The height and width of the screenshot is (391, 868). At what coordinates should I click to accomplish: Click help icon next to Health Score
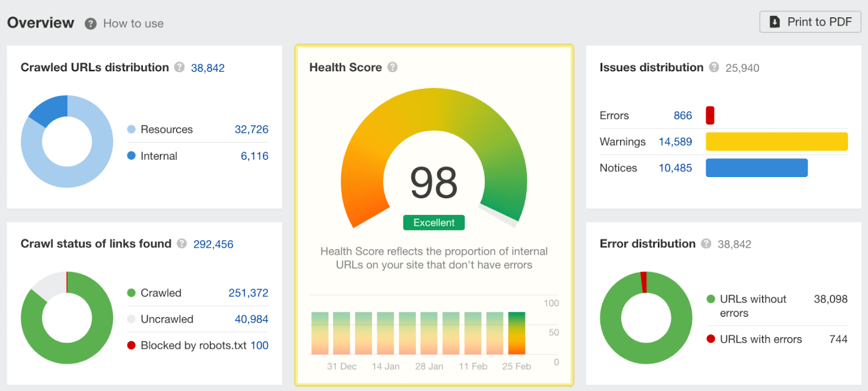392,67
